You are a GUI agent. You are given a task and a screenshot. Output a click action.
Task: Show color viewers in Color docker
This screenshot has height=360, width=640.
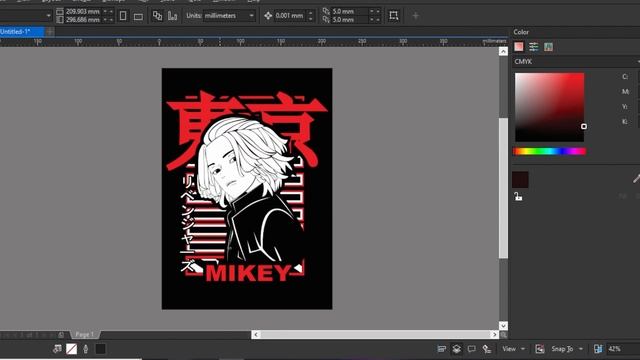(x=519, y=47)
